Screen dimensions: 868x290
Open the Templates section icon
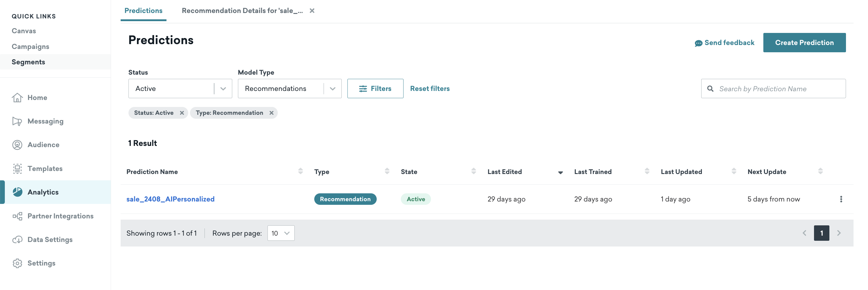pos(17,169)
